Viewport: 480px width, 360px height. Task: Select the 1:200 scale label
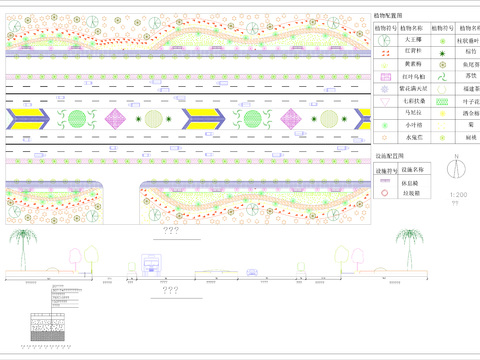click(x=458, y=195)
